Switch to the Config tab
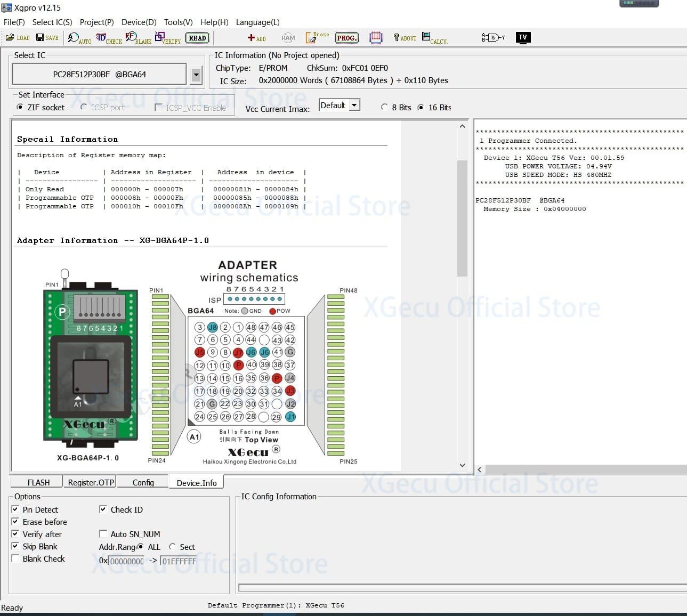This screenshot has width=687, height=616. (143, 482)
